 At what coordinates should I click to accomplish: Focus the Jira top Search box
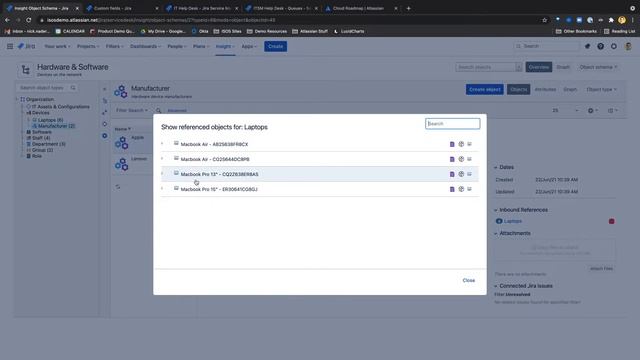pyautogui.click(x=547, y=47)
